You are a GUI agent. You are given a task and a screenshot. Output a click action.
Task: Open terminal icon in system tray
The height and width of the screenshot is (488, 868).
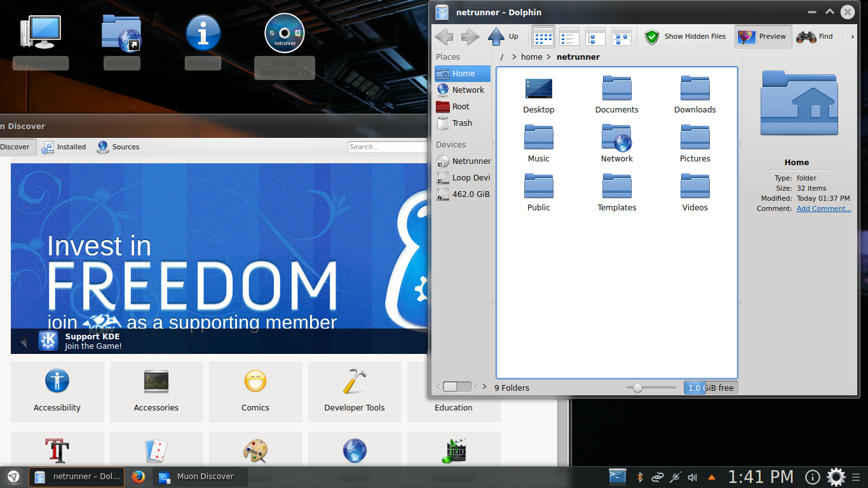point(618,477)
